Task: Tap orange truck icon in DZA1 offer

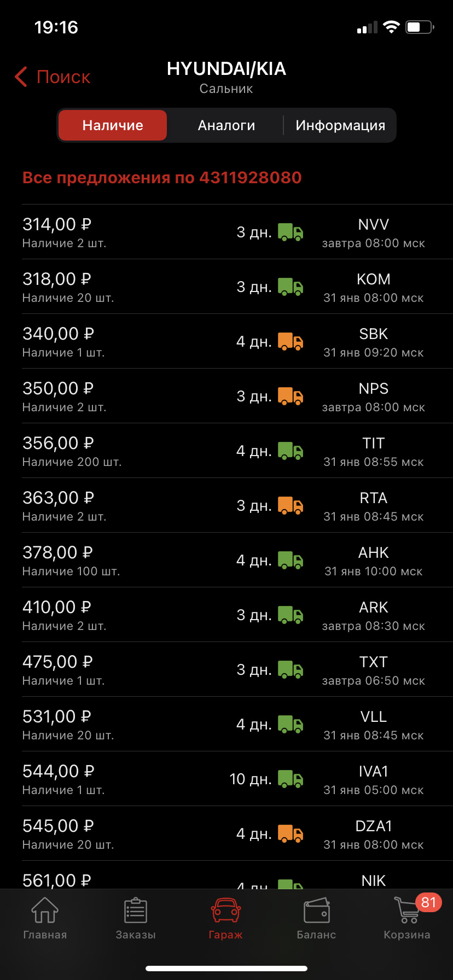Action: pyautogui.click(x=290, y=834)
